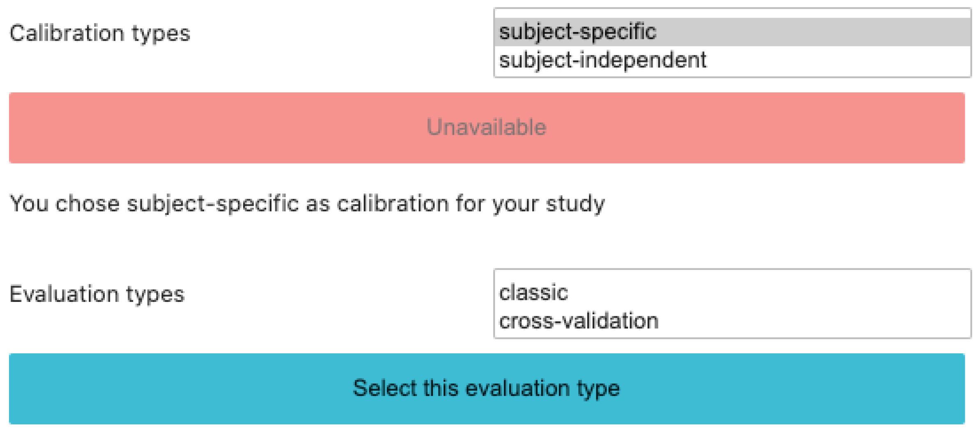Select classic in Evaluation types list

tap(534, 293)
